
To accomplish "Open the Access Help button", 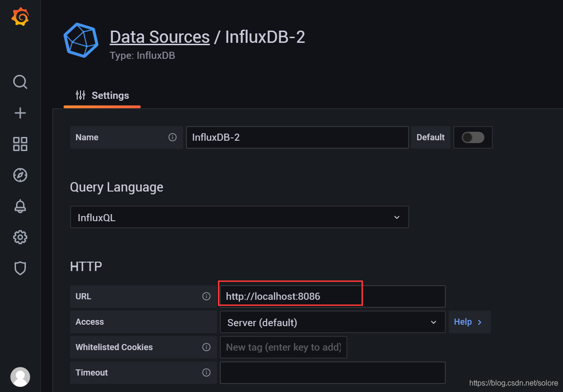I will coord(469,322).
